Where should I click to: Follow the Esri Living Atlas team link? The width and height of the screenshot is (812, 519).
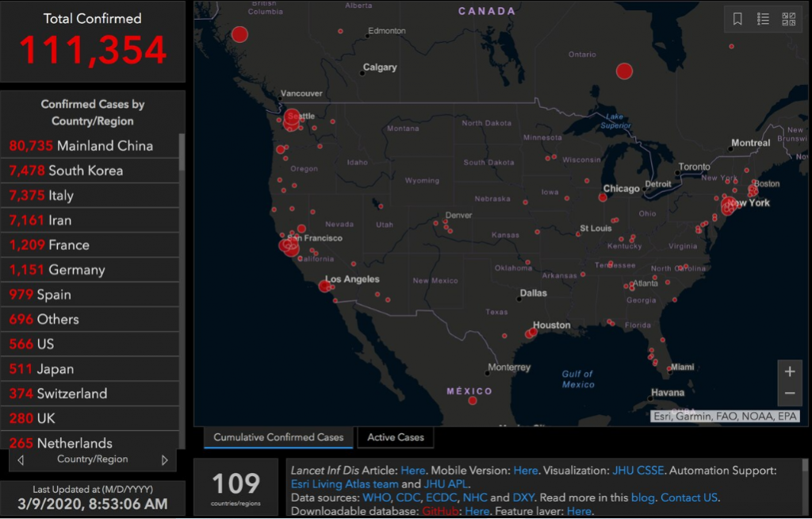coord(344,484)
